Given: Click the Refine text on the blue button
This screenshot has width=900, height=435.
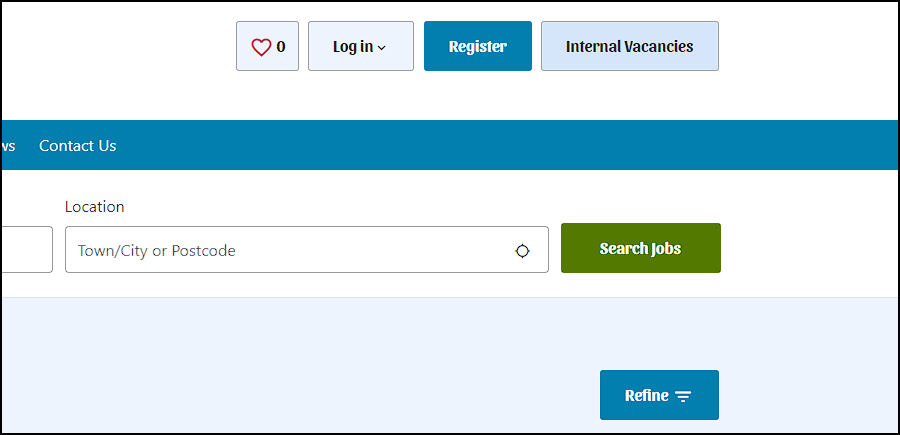Looking at the screenshot, I should [646, 395].
